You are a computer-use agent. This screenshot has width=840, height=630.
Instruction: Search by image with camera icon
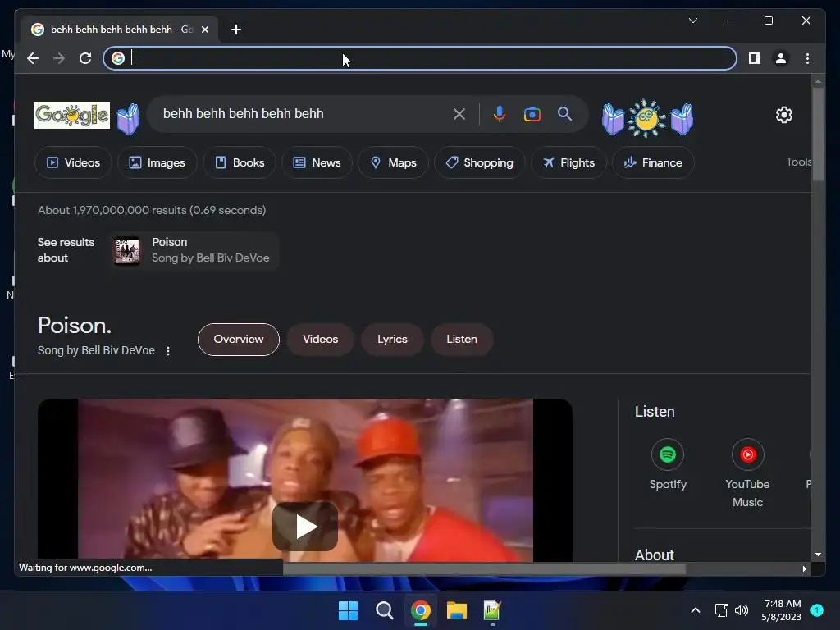[x=532, y=113]
